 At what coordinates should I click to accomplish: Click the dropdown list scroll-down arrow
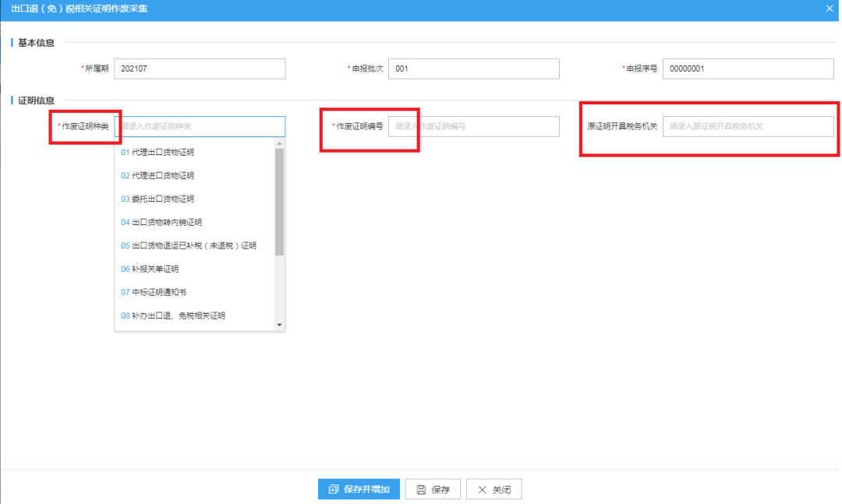point(279,325)
